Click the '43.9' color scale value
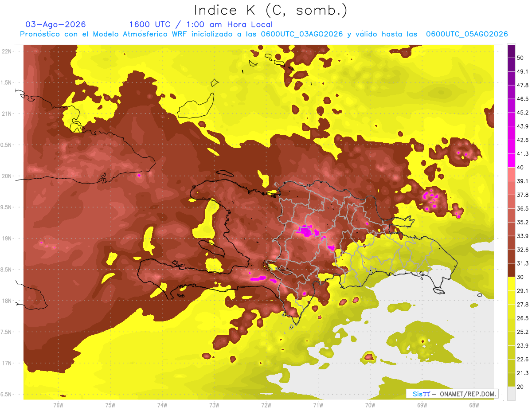Viewport: 532px width, 411px height. click(x=523, y=126)
